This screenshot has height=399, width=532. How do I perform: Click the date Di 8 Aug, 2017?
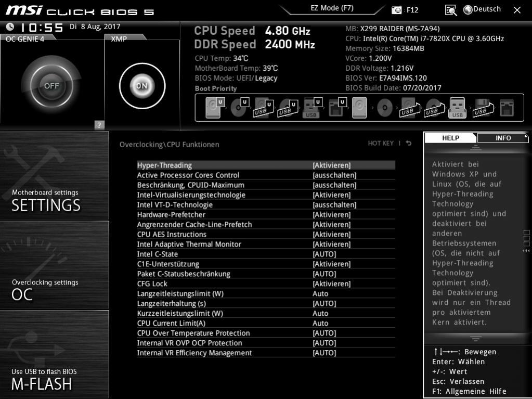95,27
